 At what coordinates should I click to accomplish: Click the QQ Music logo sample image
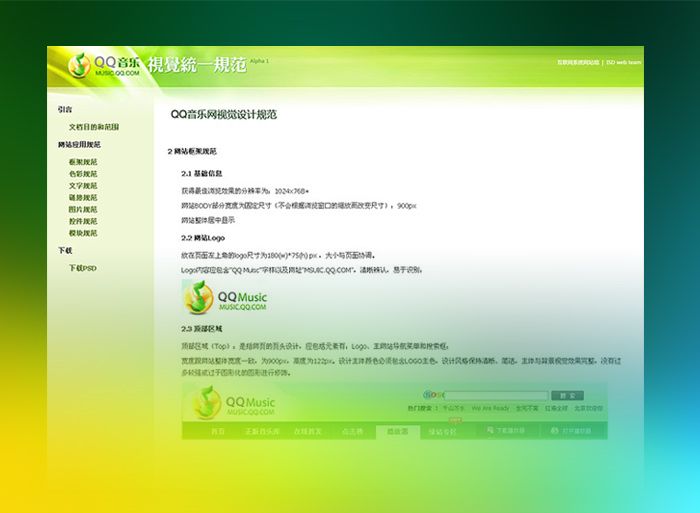coord(225,297)
